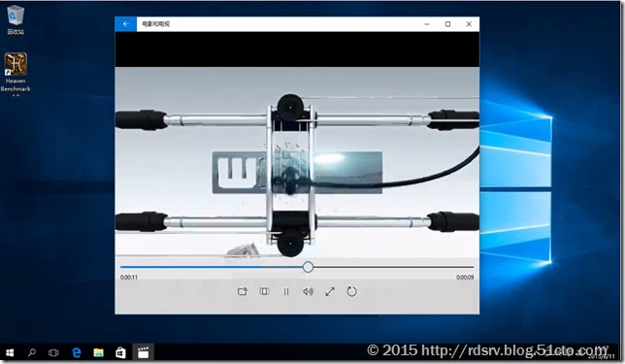The image size is (625, 364).
Task: Click elapsed time 0:00:11
Action: [x=129, y=277]
